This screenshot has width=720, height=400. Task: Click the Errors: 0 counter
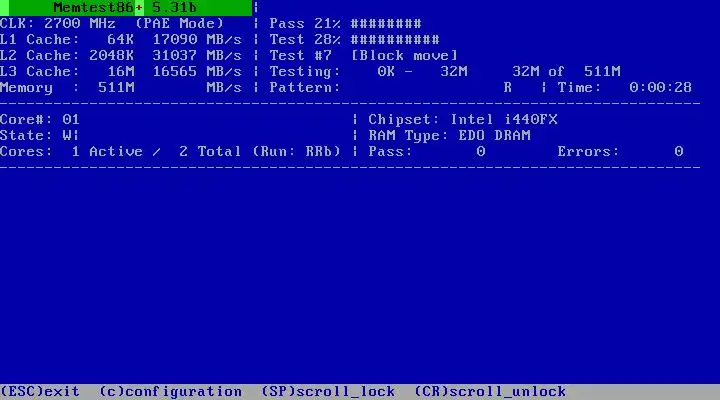pyautogui.click(x=620, y=152)
